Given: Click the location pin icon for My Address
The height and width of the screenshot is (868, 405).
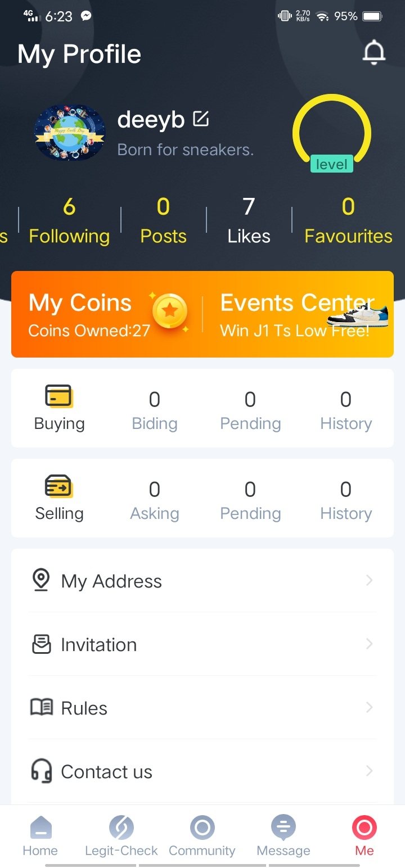Looking at the screenshot, I should tap(40, 580).
